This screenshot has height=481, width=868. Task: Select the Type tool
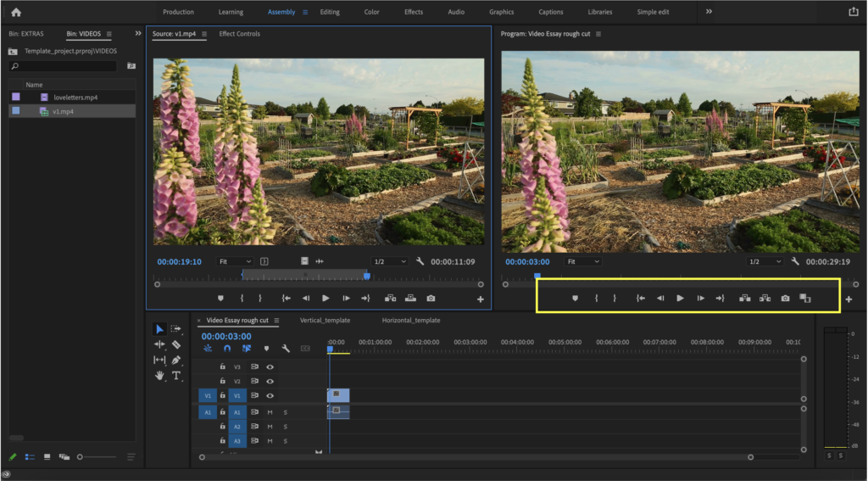pyautogui.click(x=176, y=375)
